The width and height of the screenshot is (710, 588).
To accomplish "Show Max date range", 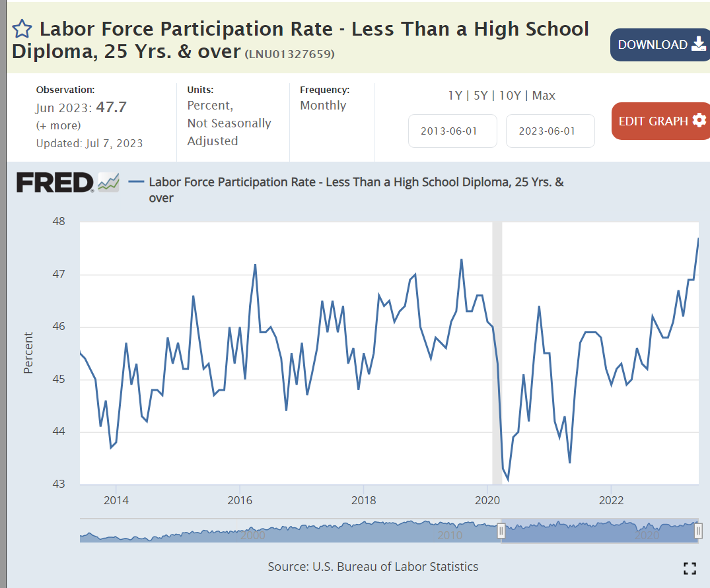I will [x=544, y=96].
